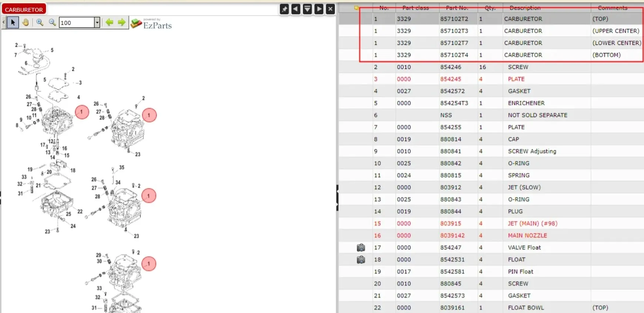The width and height of the screenshot is (644, 313).
Task: Select part number 857102T2
Action: click(454, 19)
